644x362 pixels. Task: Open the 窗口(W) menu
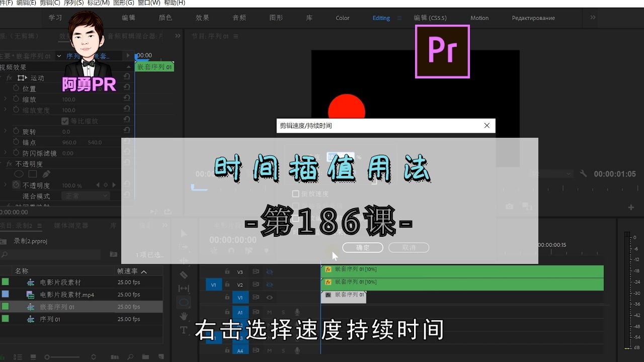point(149,3)
